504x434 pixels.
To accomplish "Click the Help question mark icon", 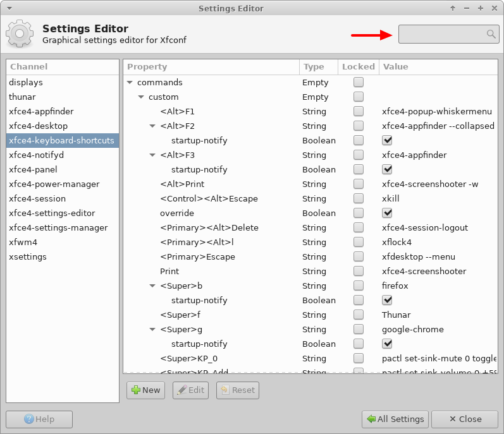I will coord(28,419).
